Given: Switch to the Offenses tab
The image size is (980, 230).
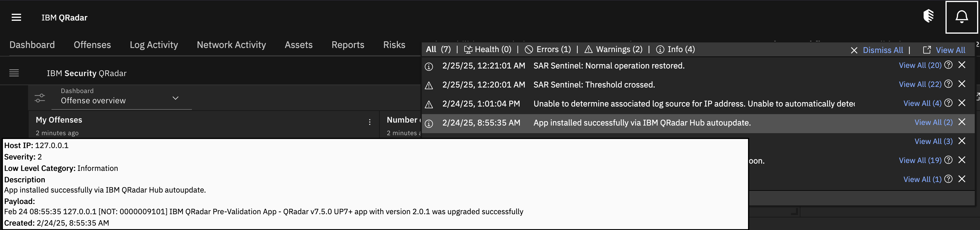Looking at the screenshot, I should coord(92,45).
